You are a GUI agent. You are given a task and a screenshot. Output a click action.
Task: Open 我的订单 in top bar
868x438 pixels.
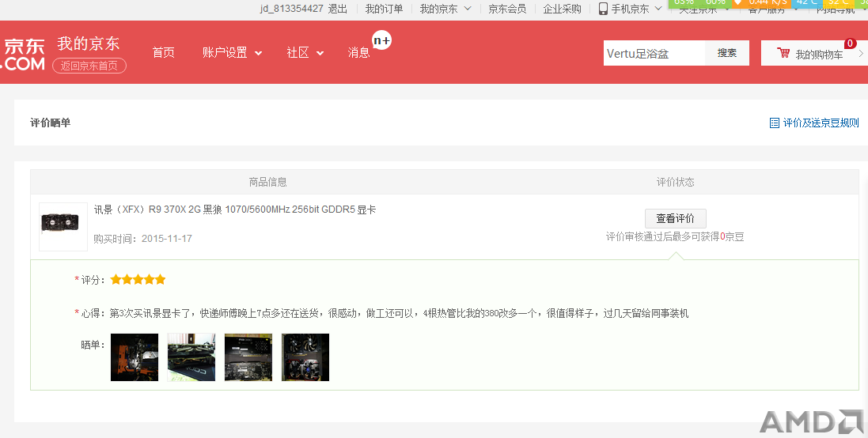[384, 9]
